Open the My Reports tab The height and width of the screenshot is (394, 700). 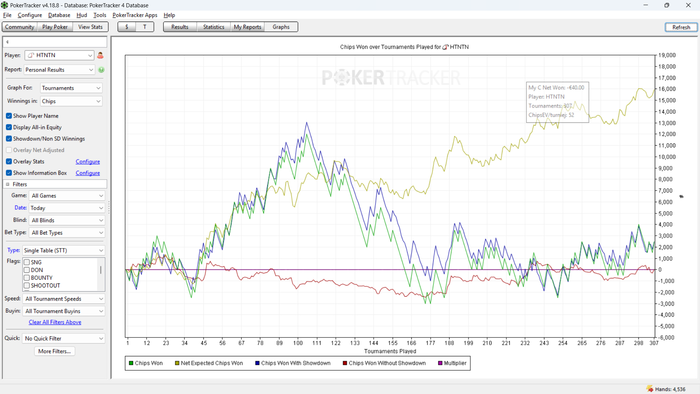[247, 27]
